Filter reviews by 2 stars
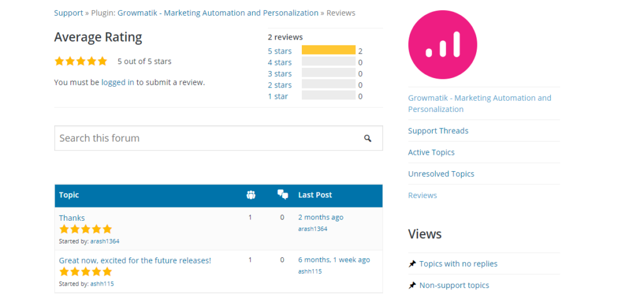 (x=280, y=85)
